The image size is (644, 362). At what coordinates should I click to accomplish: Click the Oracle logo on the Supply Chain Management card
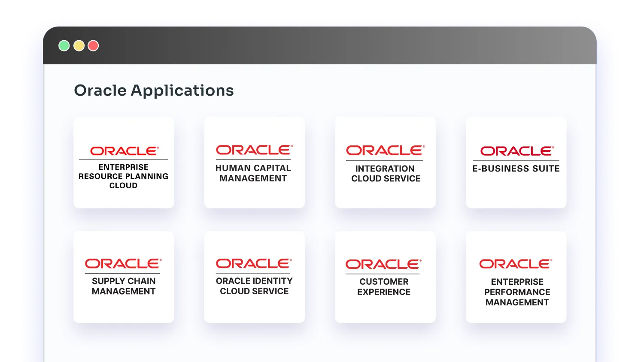[122, 263]
